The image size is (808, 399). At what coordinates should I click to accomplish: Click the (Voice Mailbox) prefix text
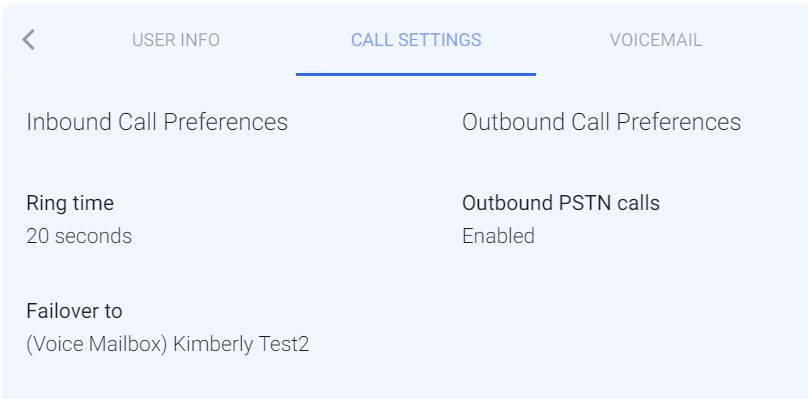tap(97, 344)
